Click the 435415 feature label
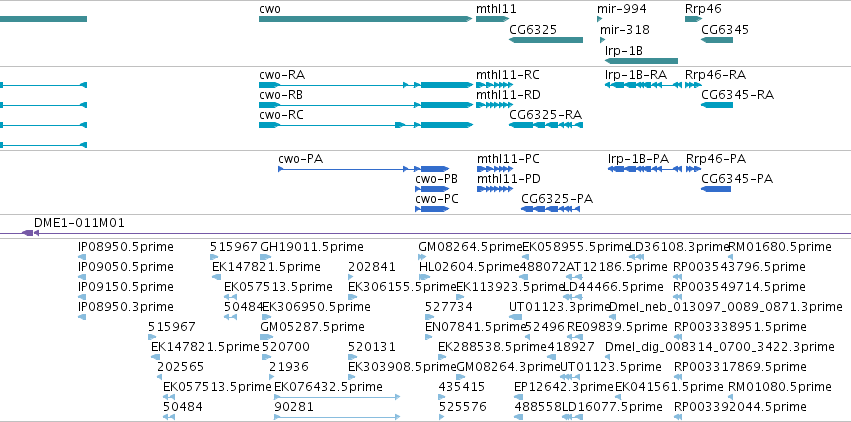Screen dimensions: 851x422 [462, 387]
